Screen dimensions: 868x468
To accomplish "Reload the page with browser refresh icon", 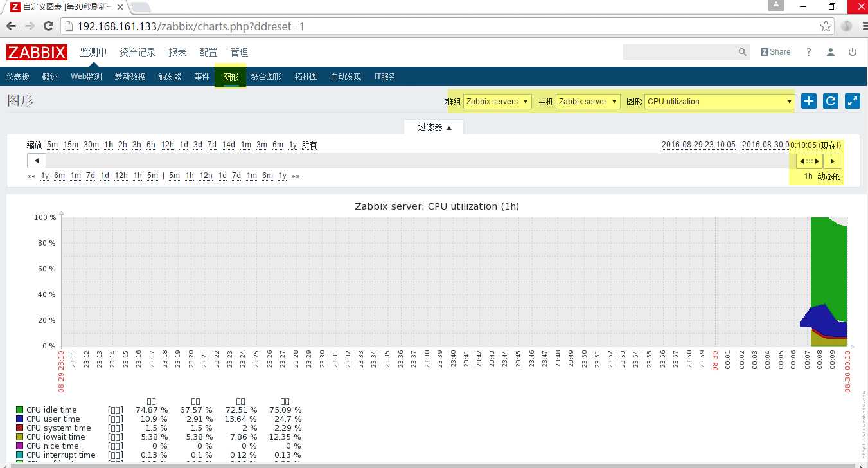I will [x=48, y=26].
